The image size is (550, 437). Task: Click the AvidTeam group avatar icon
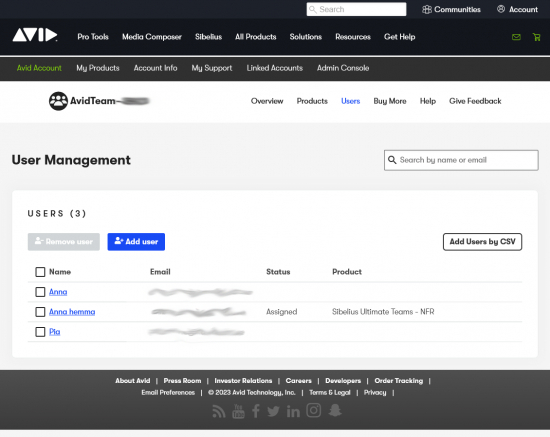coord(58,101)
